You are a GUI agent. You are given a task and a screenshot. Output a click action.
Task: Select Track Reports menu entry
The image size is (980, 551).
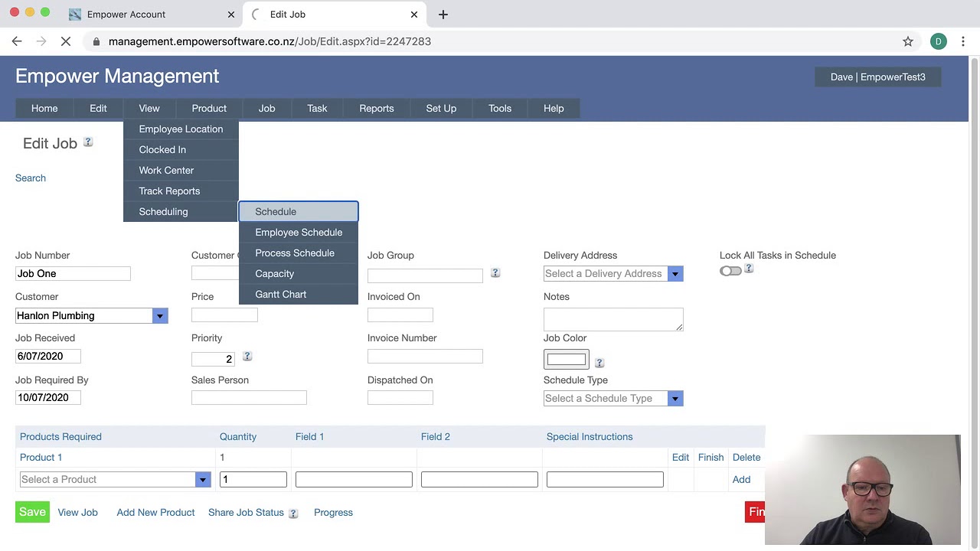point(181,191)
